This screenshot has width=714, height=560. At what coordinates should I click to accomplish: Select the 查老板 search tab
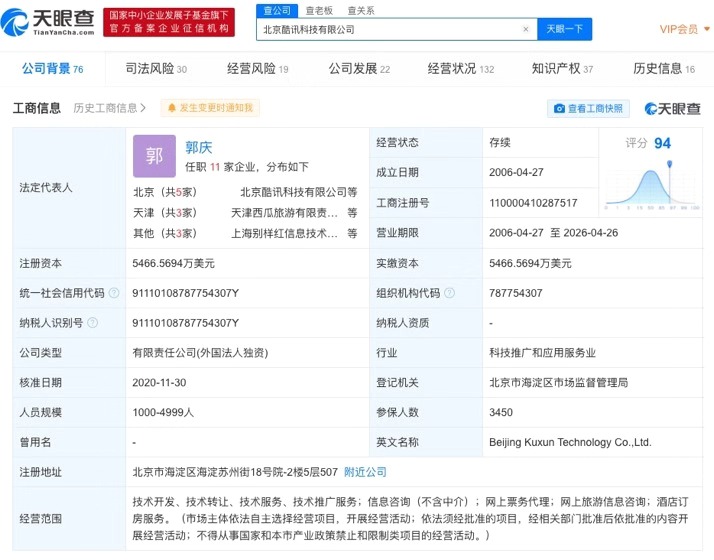[319, 10]
